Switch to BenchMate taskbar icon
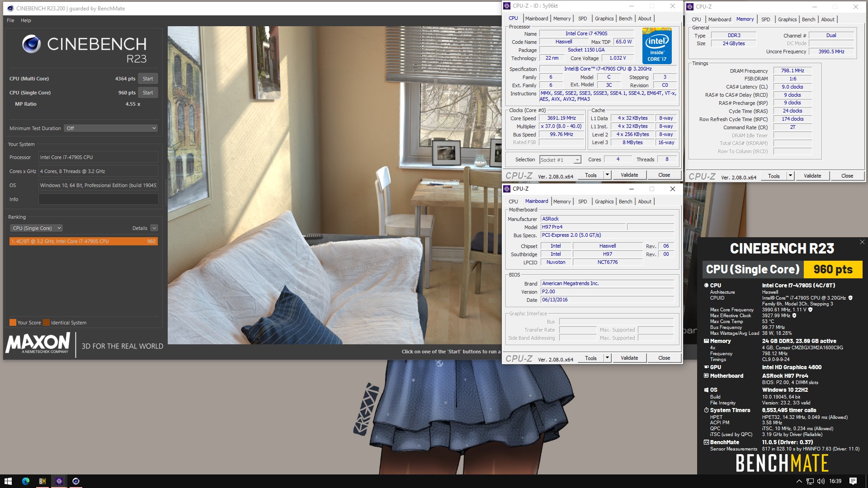Screen dimensions: 868x488 click(42, 481)
